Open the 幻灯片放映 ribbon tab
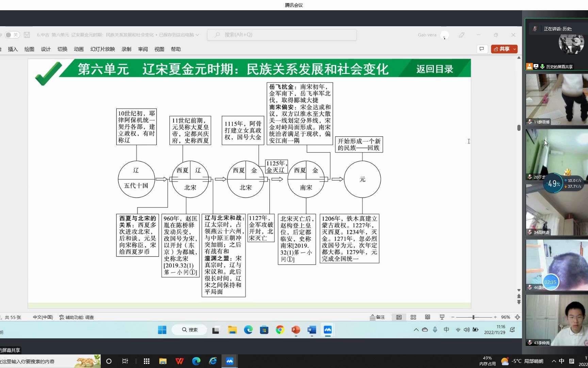This screenshot has width=588, height=368. click(x=102, y=49)
